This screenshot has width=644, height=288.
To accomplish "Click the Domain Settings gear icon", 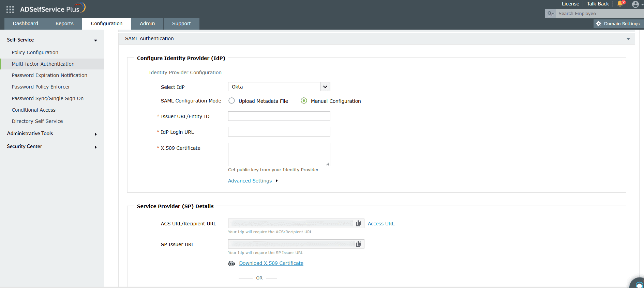I will pyautogui.click(x=599, y=23).
